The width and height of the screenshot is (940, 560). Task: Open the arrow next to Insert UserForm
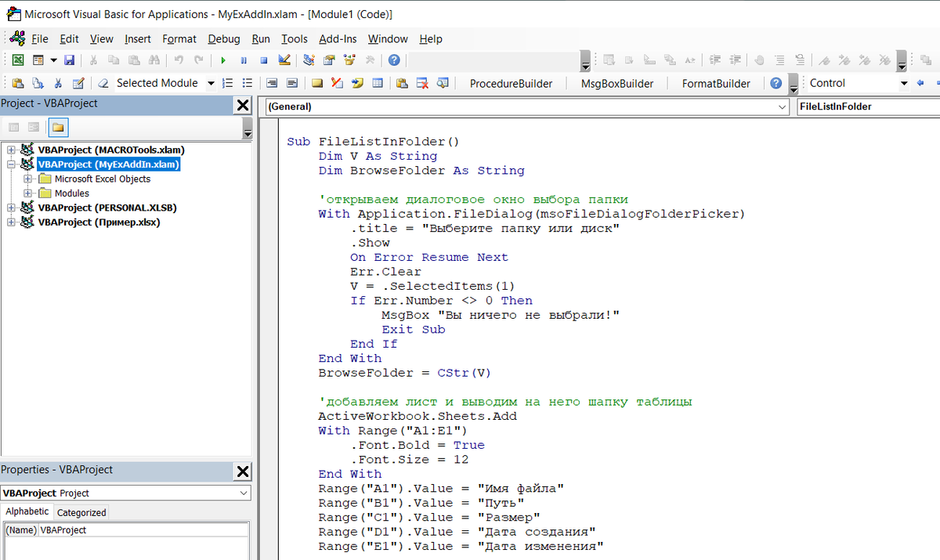pyautogui.click(x=53, y=60)
